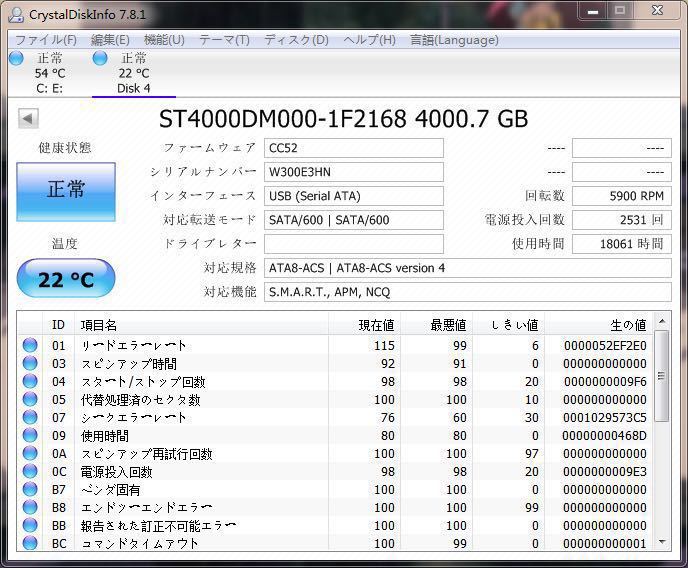Click the transfer mode field SATA/600
The image size is (688, 568).
pyautogui.click(x=354, y=220)
